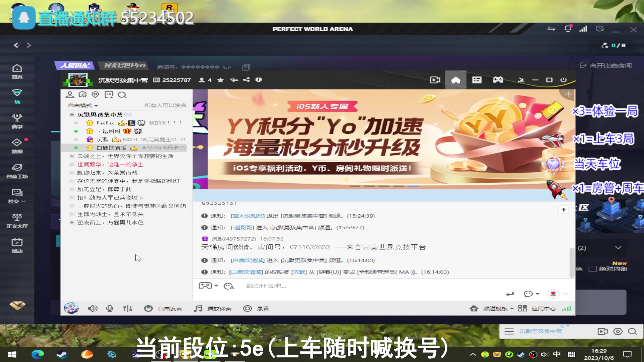Open the 正义大厅 sidebar icon
Image resolution: width=644 pixels, height=362 pixels.
pos(17,221)
